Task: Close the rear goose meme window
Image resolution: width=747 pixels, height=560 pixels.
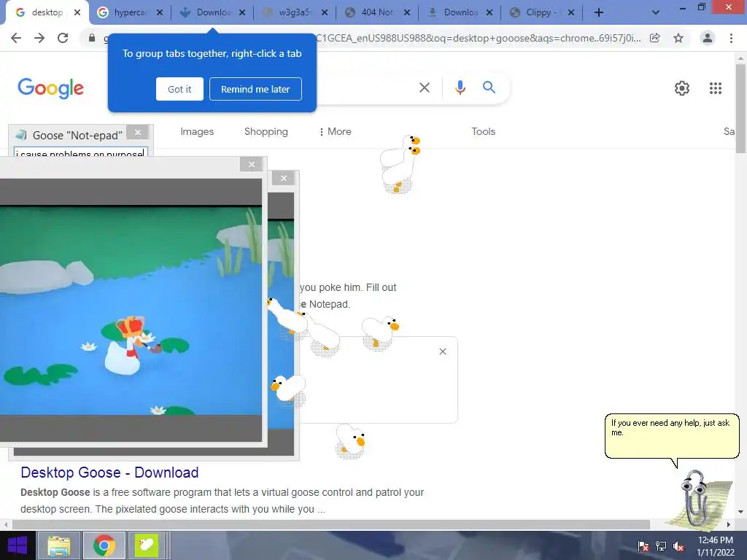Action: [x=284, y=178]
